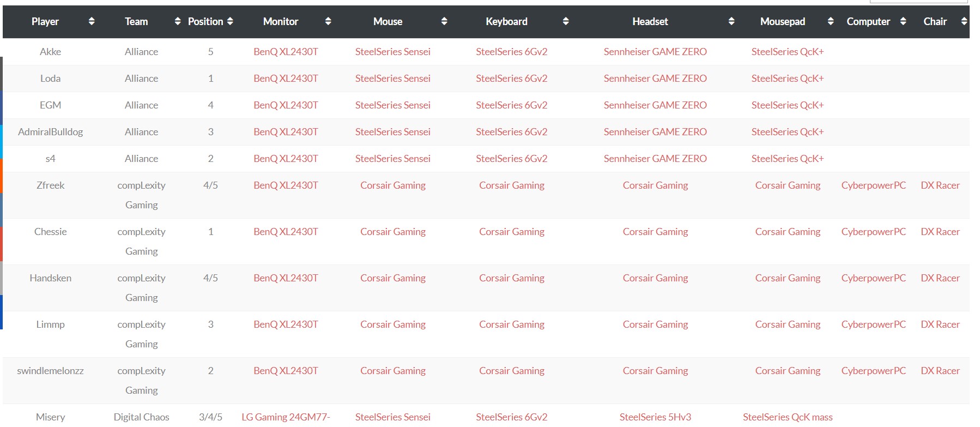Sort by Position using its arrow icon
Viewport: 980px width, 427px height.
pyautogui.click(x=230, y=21)
